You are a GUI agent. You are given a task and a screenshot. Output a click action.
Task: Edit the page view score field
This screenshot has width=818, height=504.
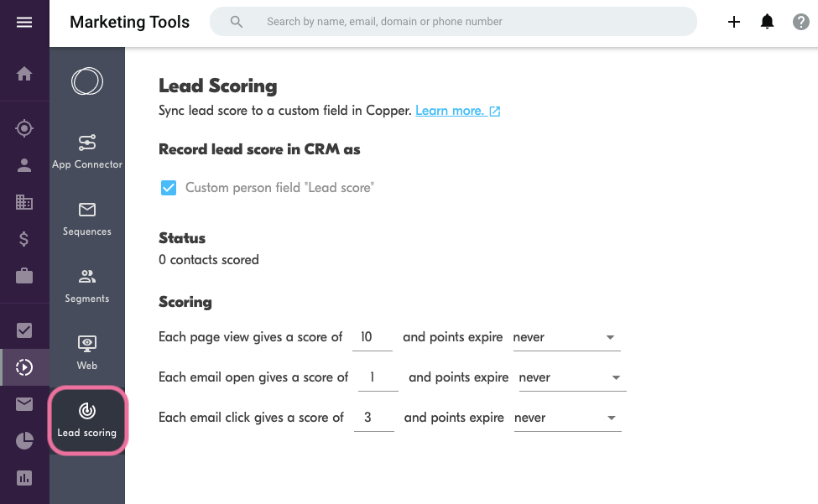(x=372, y=337)
